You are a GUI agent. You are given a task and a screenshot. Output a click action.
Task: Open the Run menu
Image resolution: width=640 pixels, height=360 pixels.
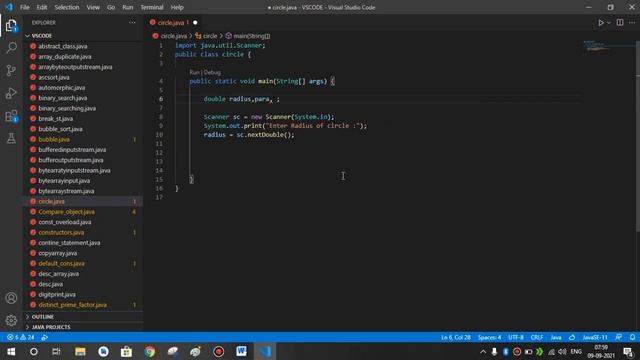pyautogui.click(x=127, y=7)
